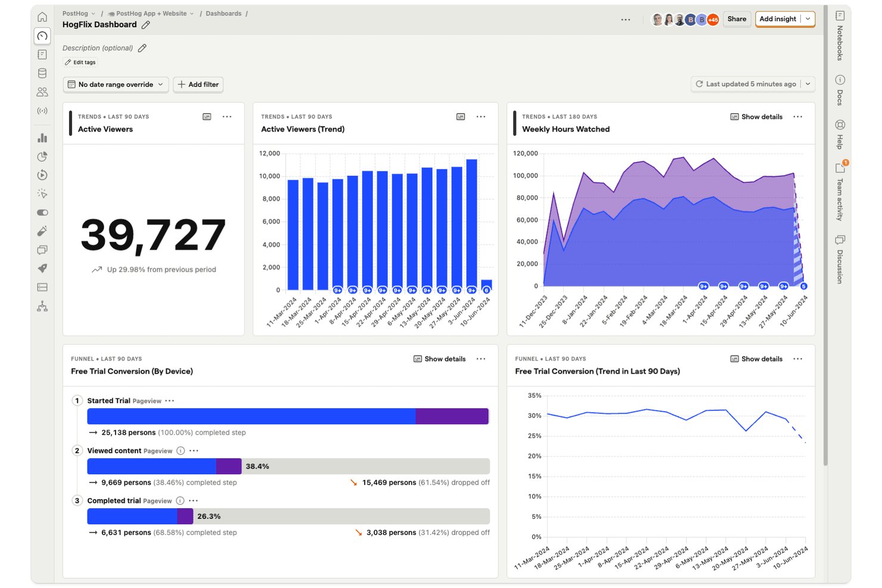The width and height of the screenshot is (882, 588).
Task: Click the page vertical scrollbar
Action: [825, 235]
